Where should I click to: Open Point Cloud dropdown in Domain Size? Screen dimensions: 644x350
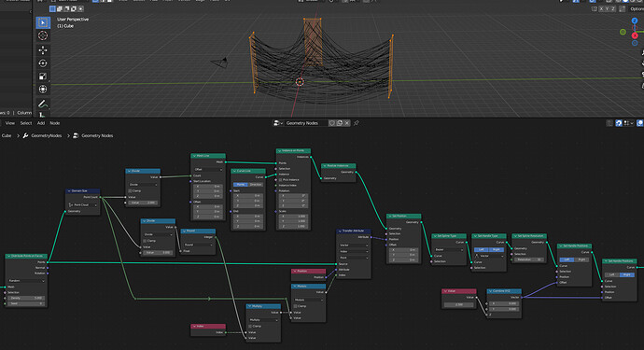[83, 204]
